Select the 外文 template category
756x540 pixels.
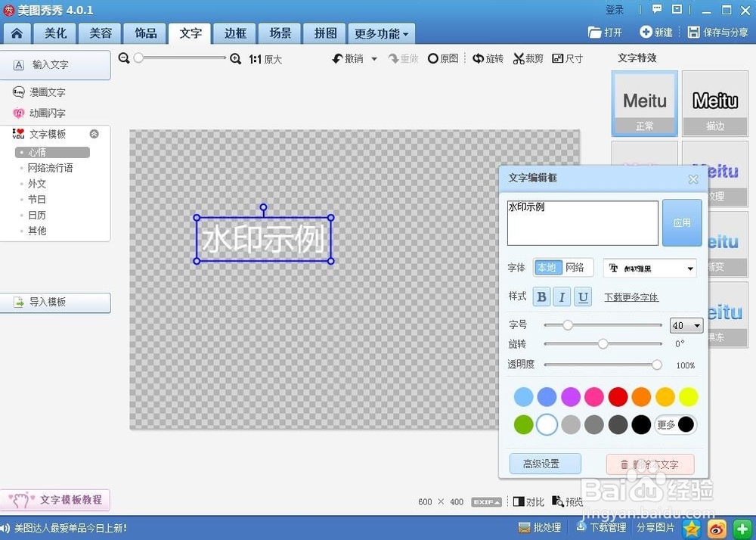click(37, 184)
